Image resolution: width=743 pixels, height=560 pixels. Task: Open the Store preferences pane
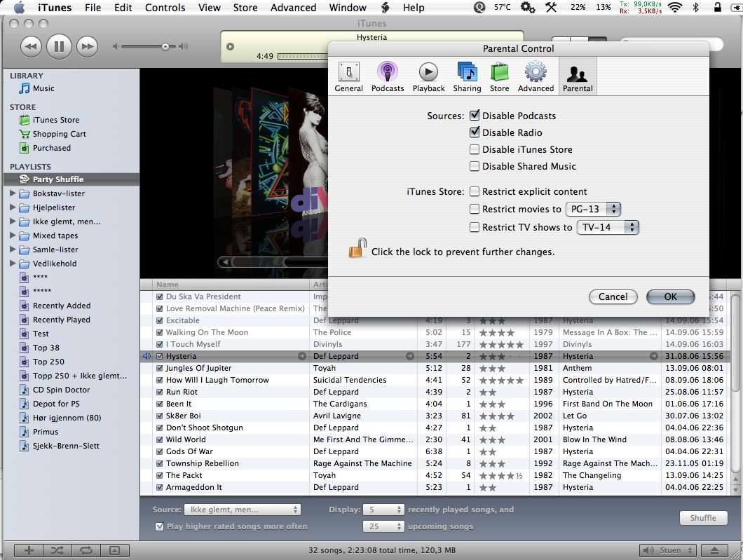(500, 77)
